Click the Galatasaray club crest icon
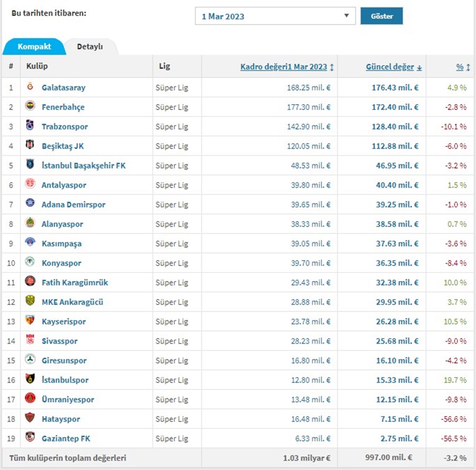 30,86
